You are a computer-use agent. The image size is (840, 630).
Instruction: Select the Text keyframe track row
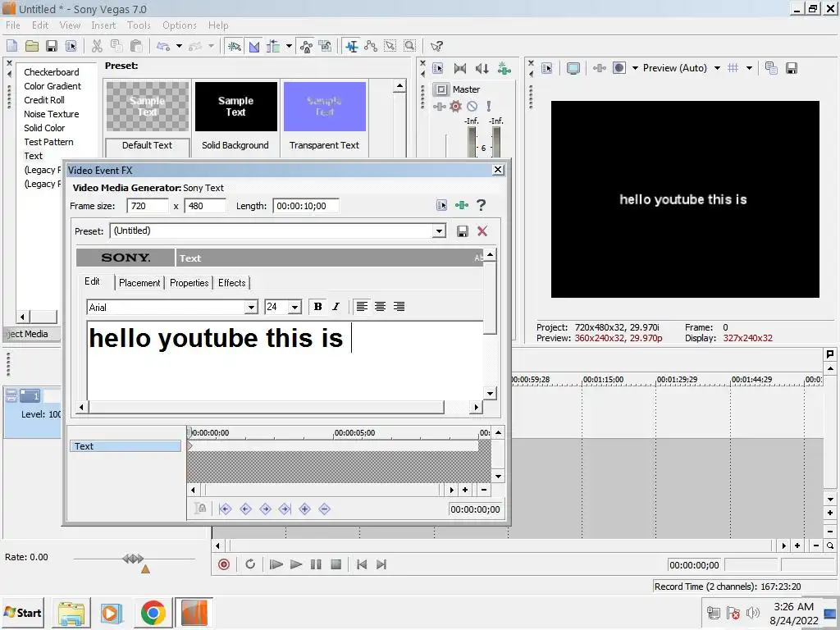point(126,446)
